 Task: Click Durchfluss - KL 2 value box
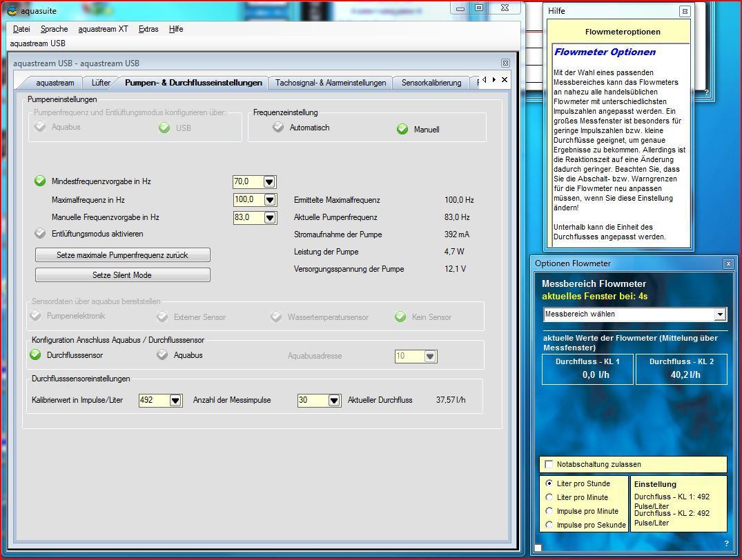pyautogui.click(x=681, y=369)
